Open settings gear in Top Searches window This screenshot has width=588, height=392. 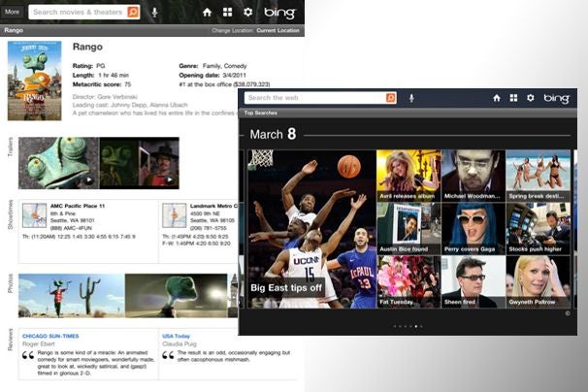(x=530, y=98)
